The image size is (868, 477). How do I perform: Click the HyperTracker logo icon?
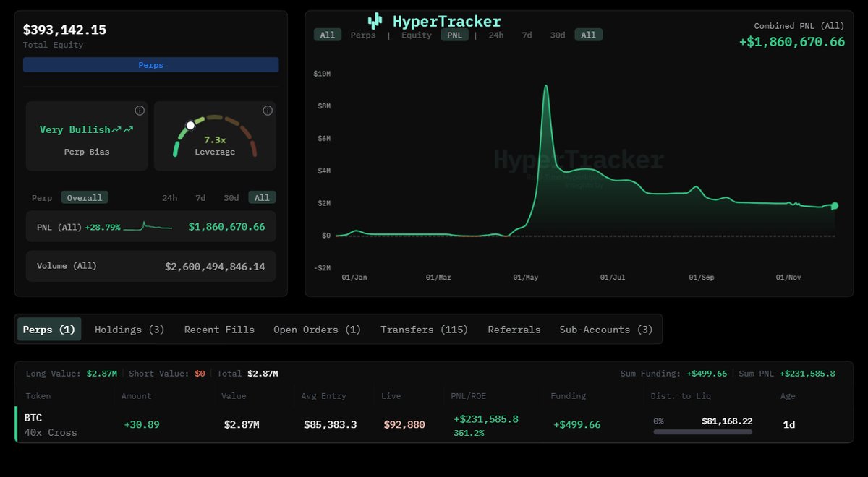(x=375, y=21)
